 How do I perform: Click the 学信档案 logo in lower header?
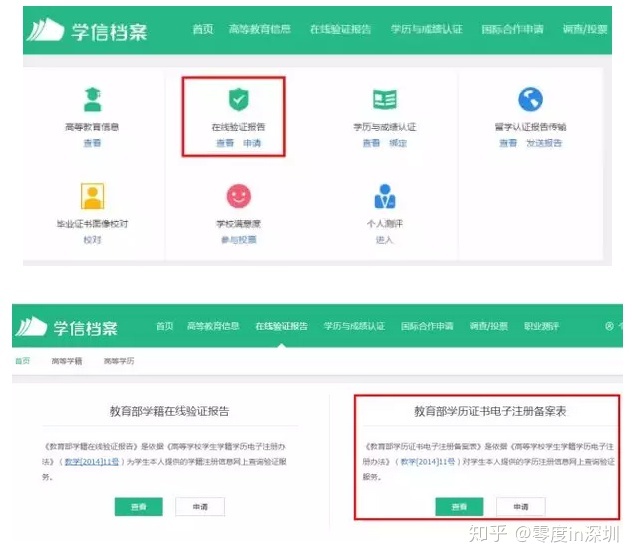67,327
